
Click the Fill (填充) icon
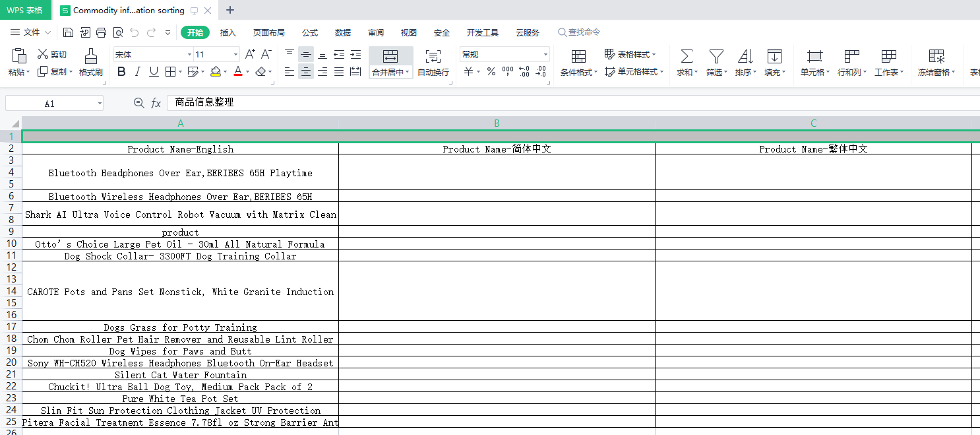pyautogui.click(x=775, y=56)
